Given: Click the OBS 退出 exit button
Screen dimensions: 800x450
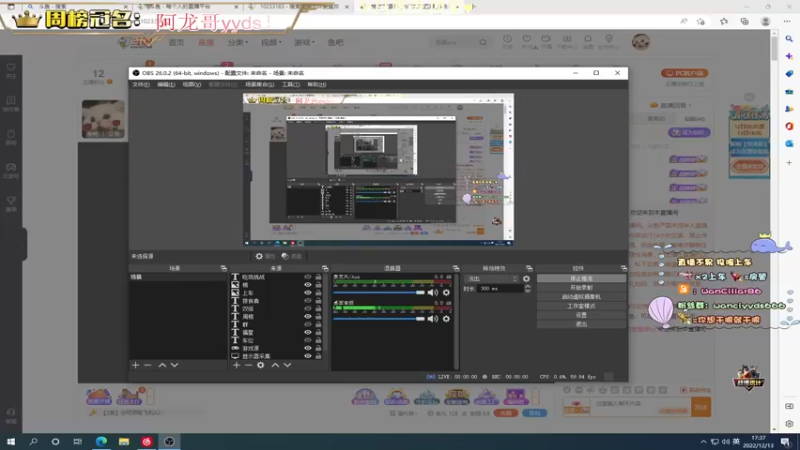Looking at the screenshot, I should tap(581, 324).
